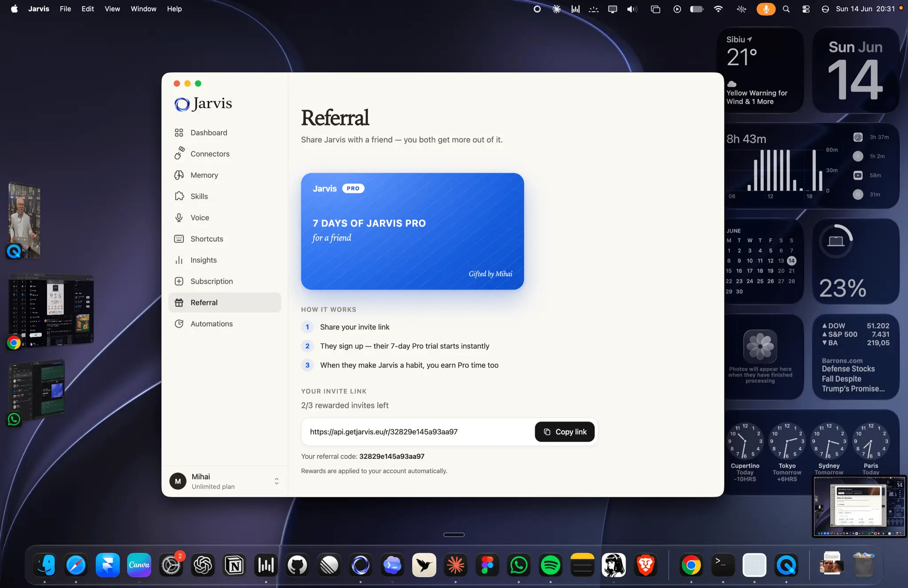Open Shortcuts in the sidebar
The image size is (908, 588).
point(224,239)
